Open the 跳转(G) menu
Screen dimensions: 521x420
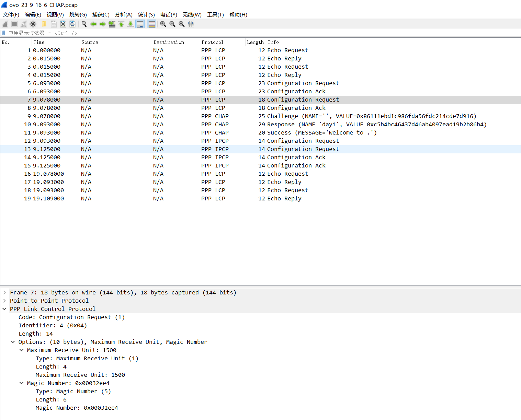[x=78, y=15]
